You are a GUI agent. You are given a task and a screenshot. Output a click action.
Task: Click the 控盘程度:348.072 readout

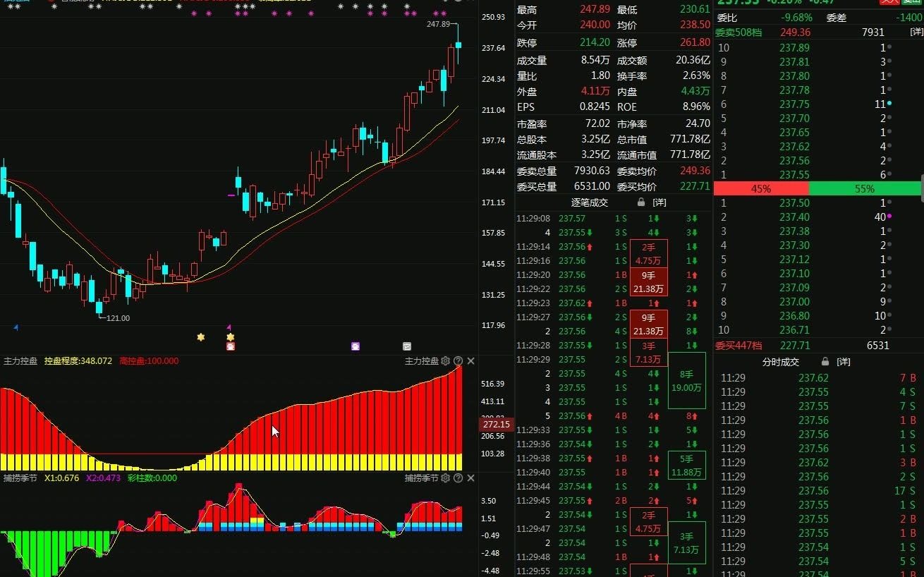pos(78,361)
